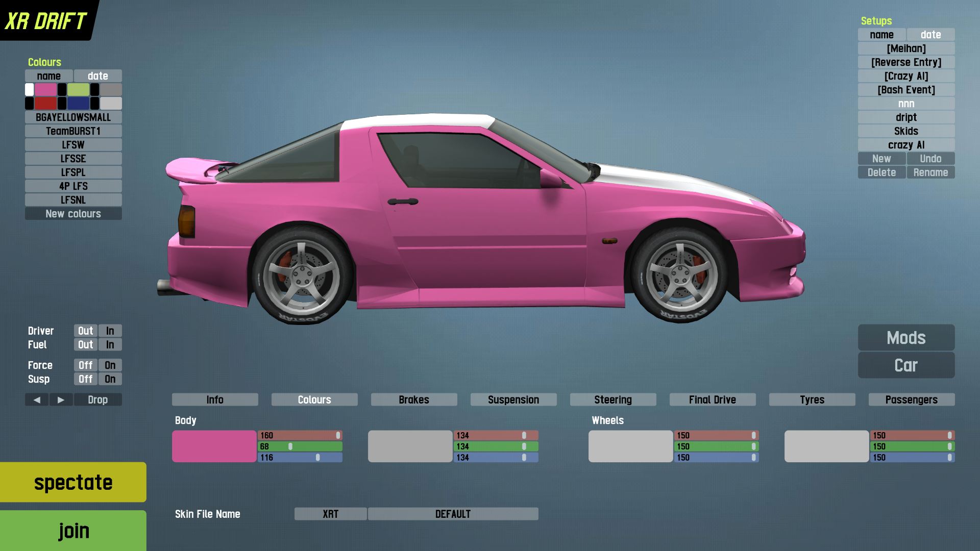
Task: Select the red colour preset swatch
Action: [x=45, y=104]
